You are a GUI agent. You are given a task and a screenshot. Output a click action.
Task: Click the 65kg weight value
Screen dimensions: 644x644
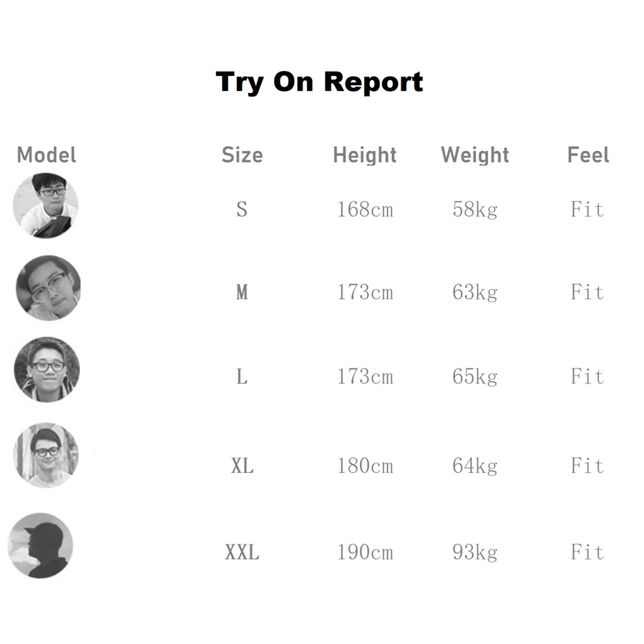[x=475, y=376]
